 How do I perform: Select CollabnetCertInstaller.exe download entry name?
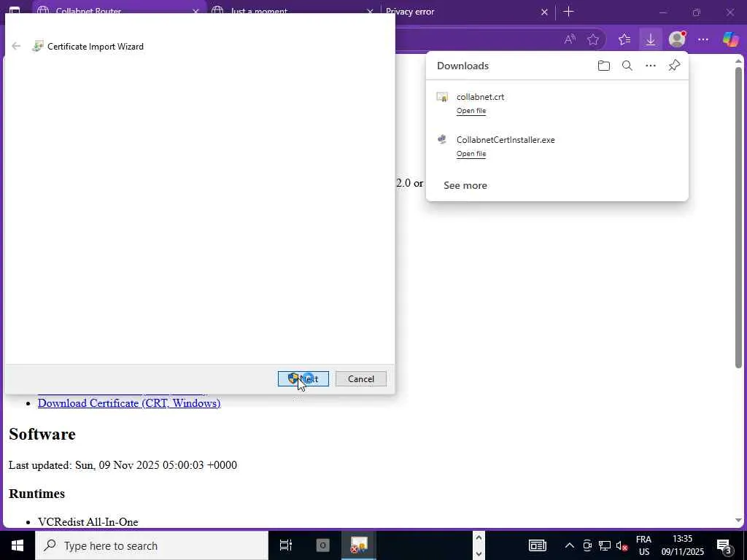[x=506, y=139]
